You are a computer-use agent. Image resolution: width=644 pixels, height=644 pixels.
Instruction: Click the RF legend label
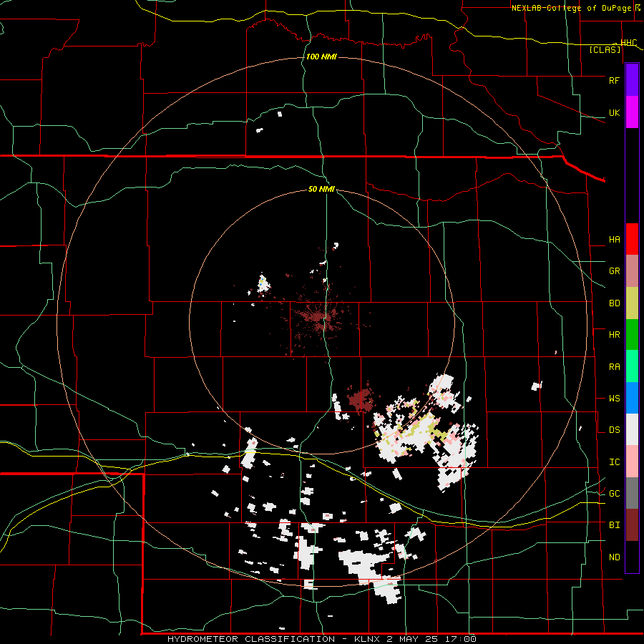614,80
